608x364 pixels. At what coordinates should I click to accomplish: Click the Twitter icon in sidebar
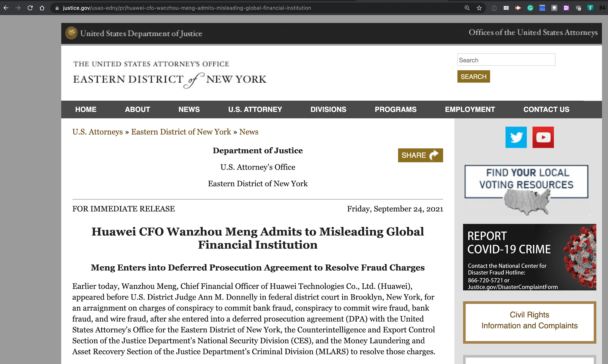click(516, 137)
